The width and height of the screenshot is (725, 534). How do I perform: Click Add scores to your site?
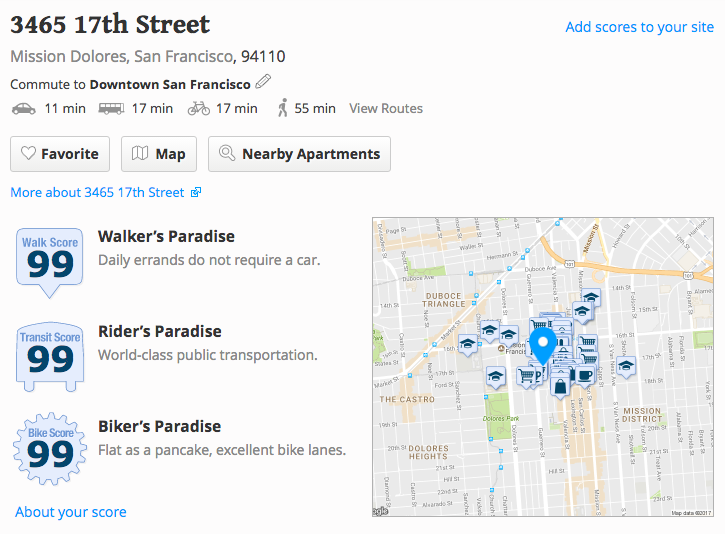(x=639, y=27)
